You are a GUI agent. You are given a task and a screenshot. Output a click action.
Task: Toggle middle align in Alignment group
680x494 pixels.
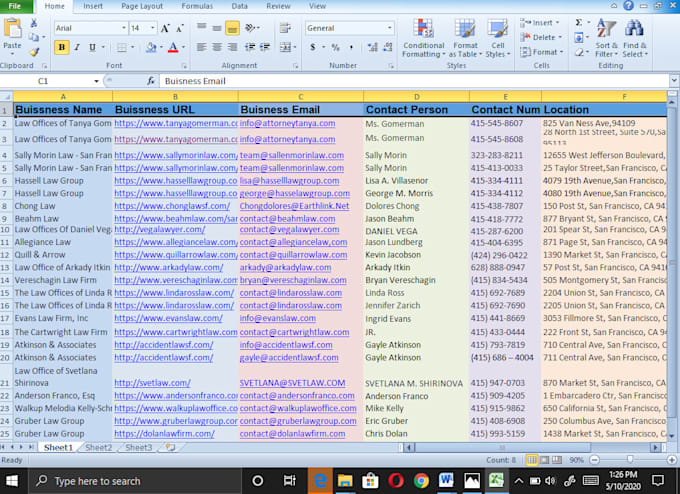coord(217,28)
